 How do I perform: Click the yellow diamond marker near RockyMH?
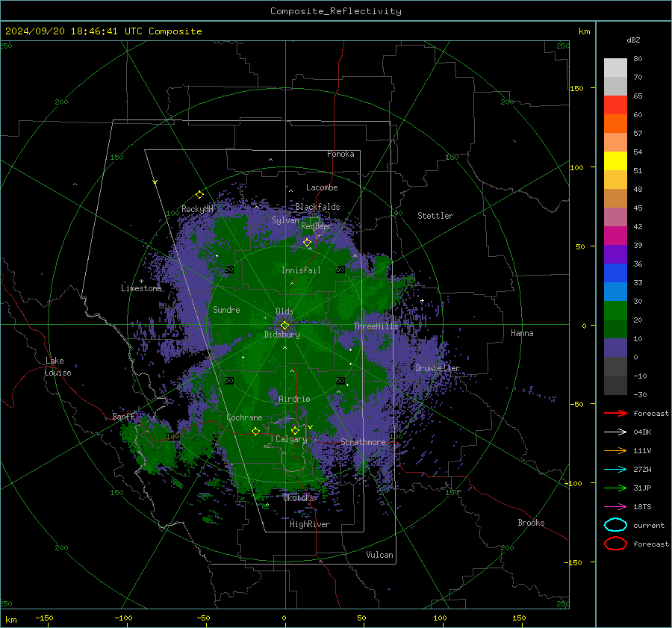coord(199,195)
